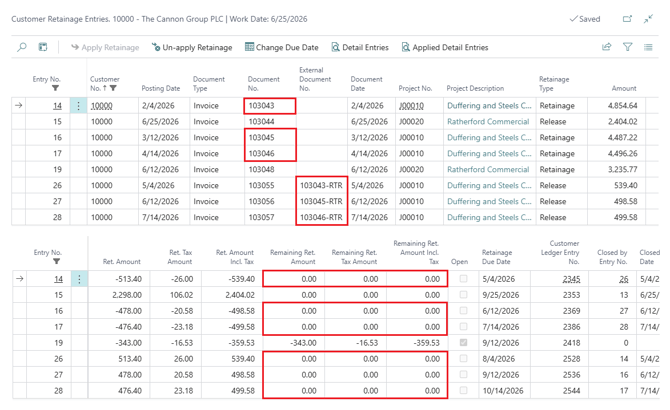670x410 pixels.
Task: Open Duffering and Steels link in row 16
Action: [x=489, y=138]
